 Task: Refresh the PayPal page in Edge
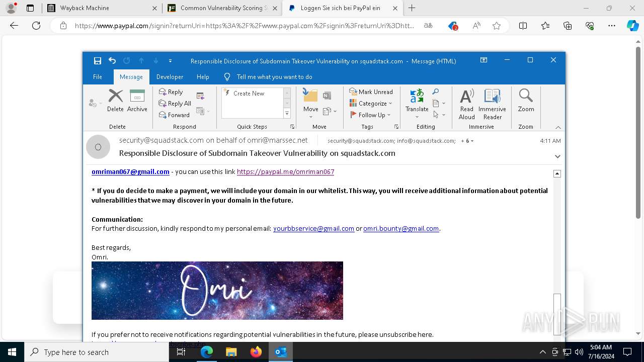[x=36, y=26]
